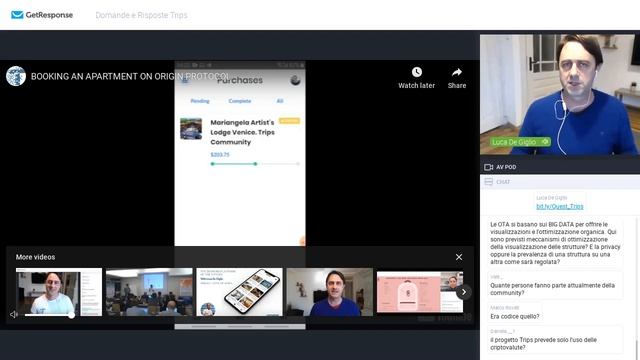Image resolution: width=640 pixels, height=360 pixels.
Task: Click the Share label
Action: tap(457, 86)
